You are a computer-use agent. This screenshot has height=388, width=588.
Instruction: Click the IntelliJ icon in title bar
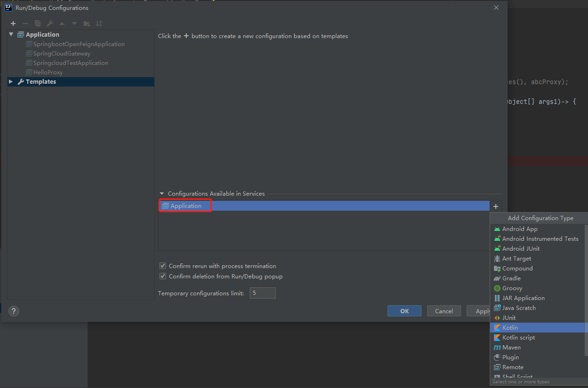click(8, 8)
